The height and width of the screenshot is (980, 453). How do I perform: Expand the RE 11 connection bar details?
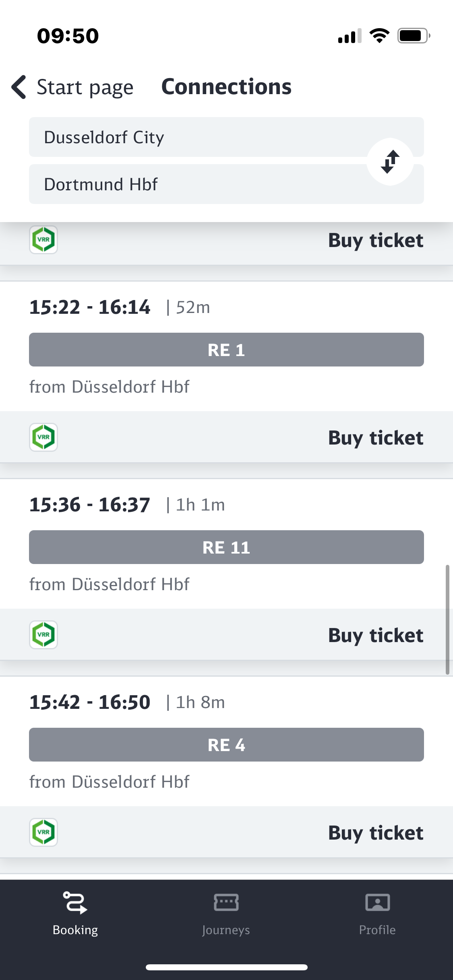[x=226, y=547]
